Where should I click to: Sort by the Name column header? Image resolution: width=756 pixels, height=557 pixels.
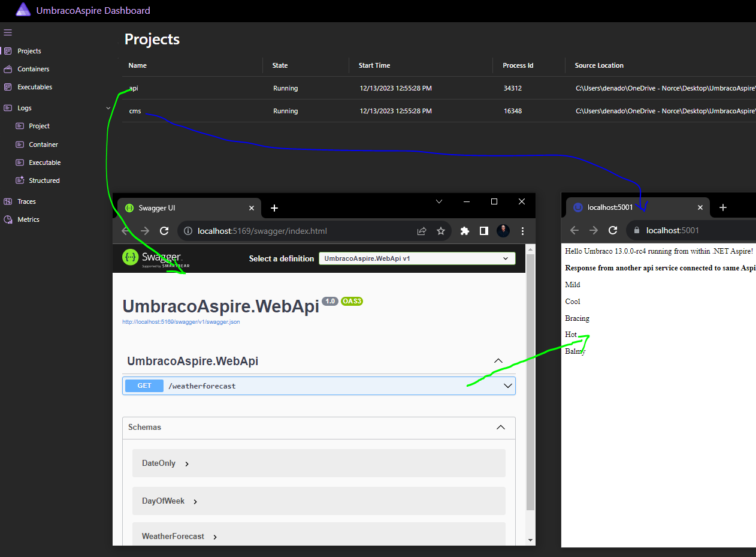(138, 65)
